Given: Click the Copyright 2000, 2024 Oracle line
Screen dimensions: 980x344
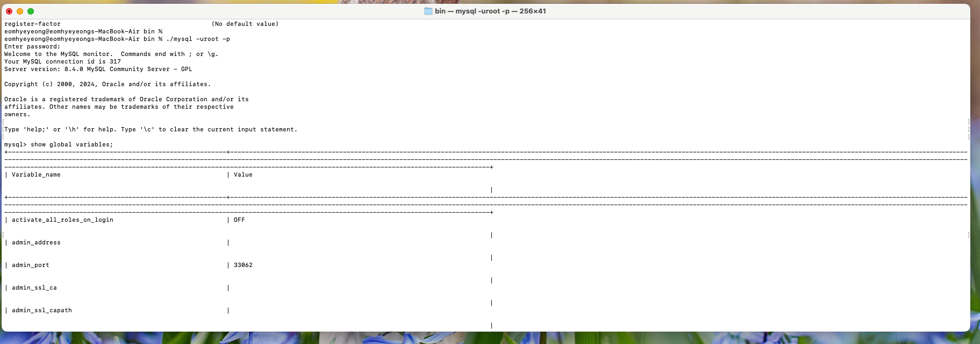Looking at the screenshot, I should click(108, 85).
